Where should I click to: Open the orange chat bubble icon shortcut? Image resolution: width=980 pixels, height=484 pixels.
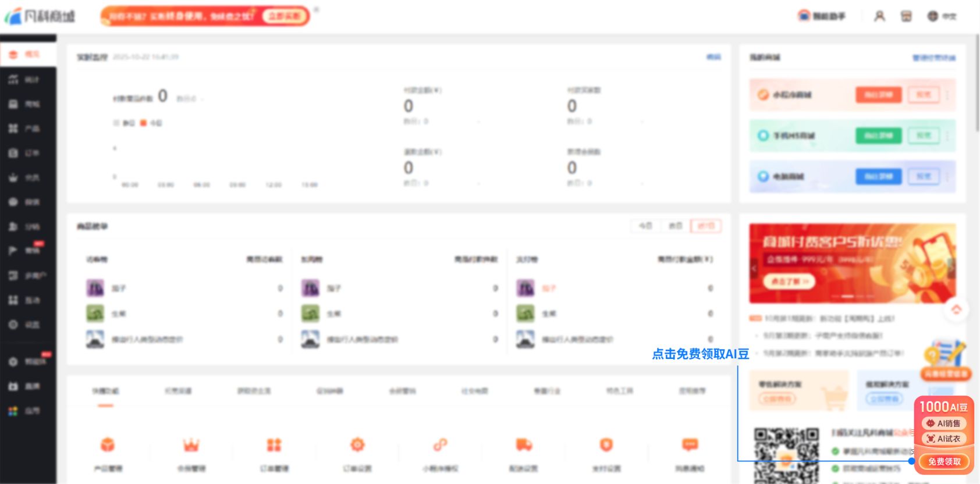point(690,445)
